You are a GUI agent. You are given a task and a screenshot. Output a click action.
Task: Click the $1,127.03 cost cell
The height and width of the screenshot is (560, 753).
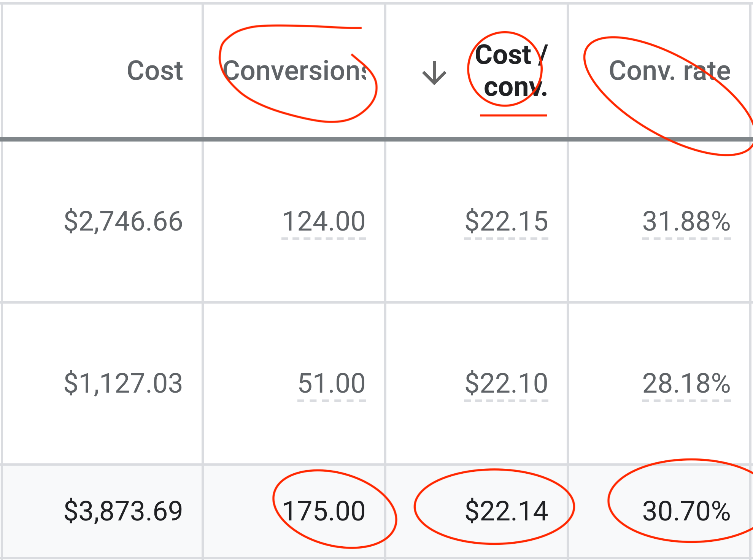123,383
